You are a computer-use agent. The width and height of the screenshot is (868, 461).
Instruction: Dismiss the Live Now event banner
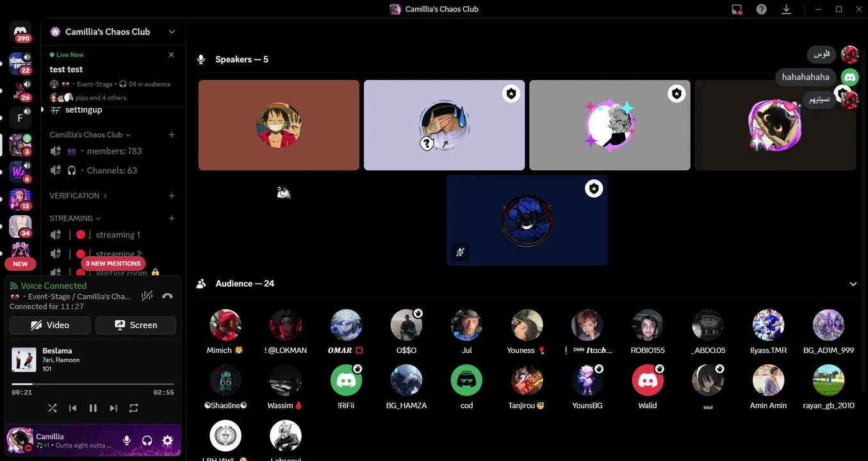(171, 55)
